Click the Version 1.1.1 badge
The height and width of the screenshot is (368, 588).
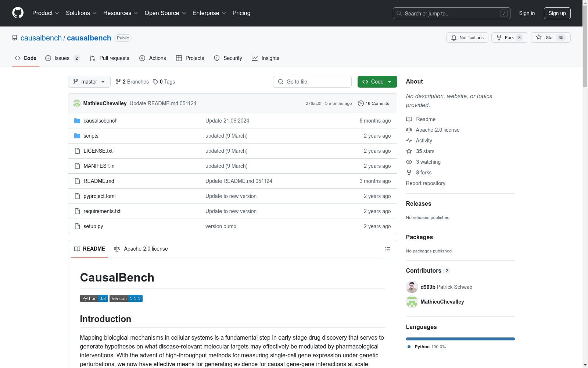pyautogui.click(x=126, y=298)
